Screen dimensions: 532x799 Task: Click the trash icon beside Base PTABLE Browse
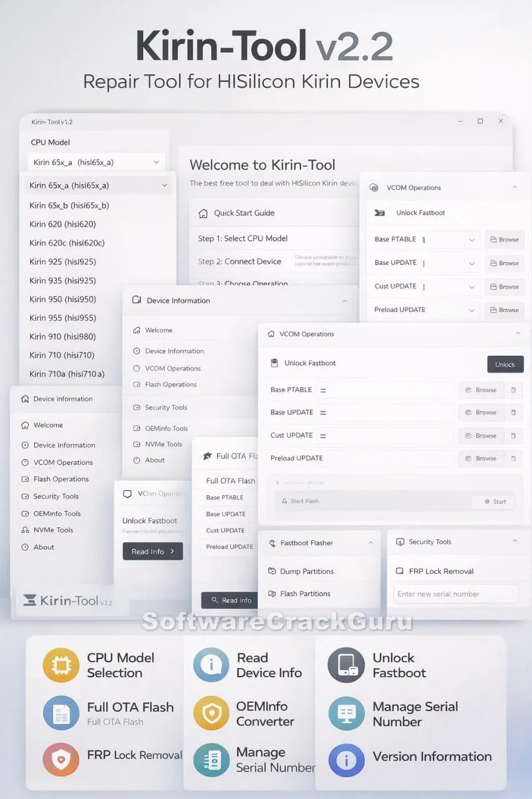pyautogui.click(x=513, y=390)
